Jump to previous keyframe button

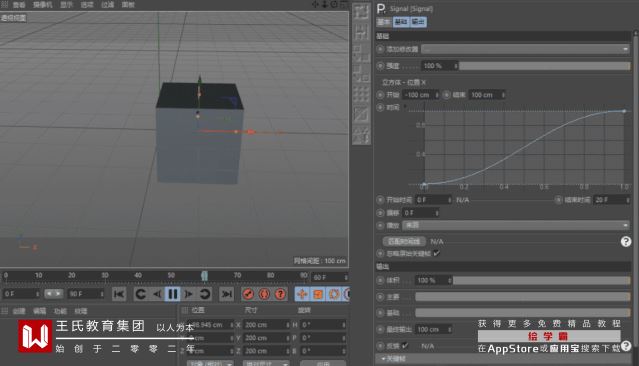tap(141, 294)
